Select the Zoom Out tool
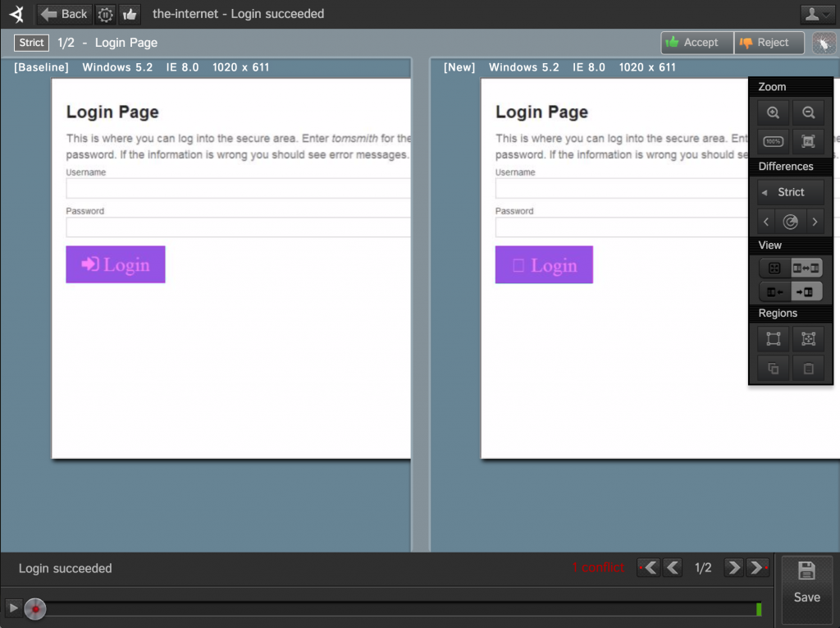 click(x=809, y=112)
